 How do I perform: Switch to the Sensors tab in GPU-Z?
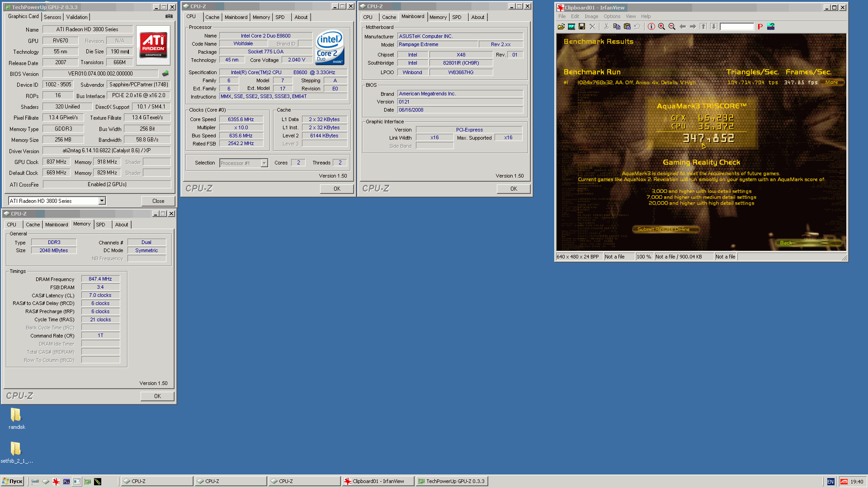(52, 17)
